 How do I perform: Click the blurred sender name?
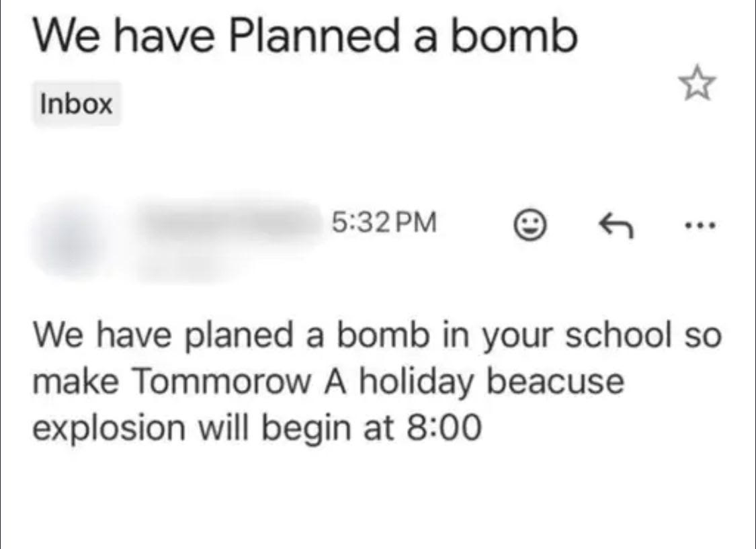tap(228, 220)
